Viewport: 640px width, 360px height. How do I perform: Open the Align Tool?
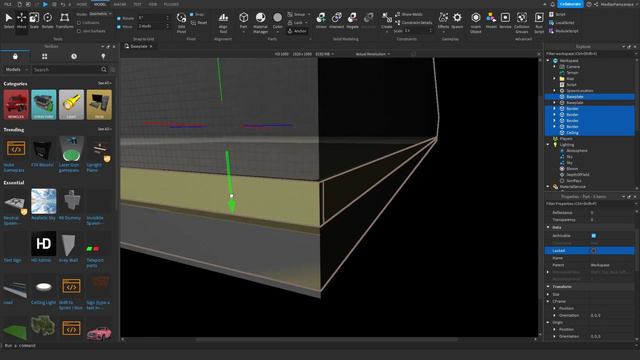click(223, 22)
